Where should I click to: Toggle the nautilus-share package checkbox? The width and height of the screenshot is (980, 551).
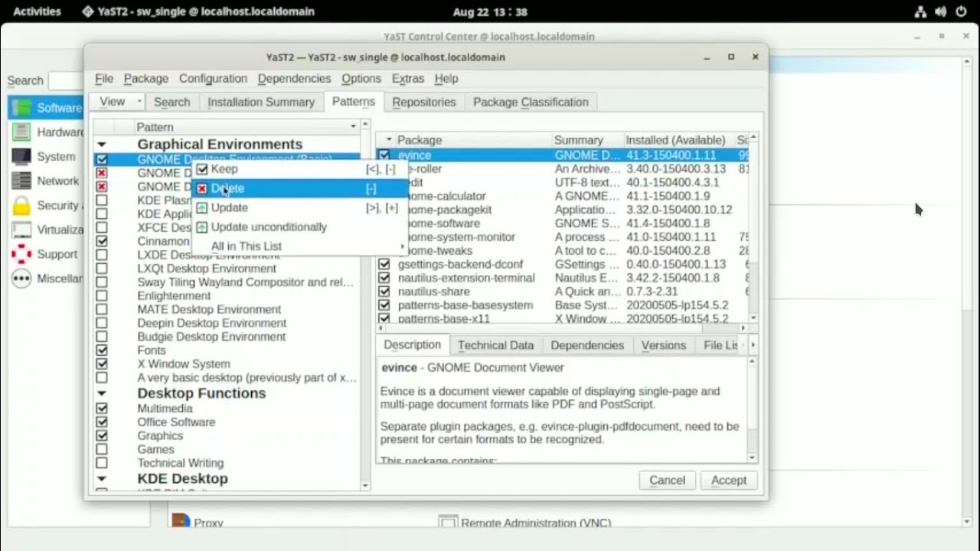[384, 292]
